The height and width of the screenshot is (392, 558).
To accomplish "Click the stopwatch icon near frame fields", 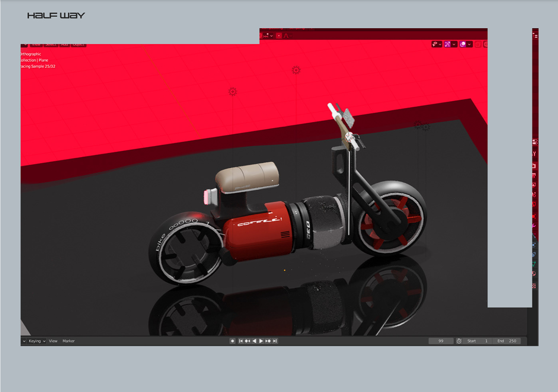I will coord(459,341).
